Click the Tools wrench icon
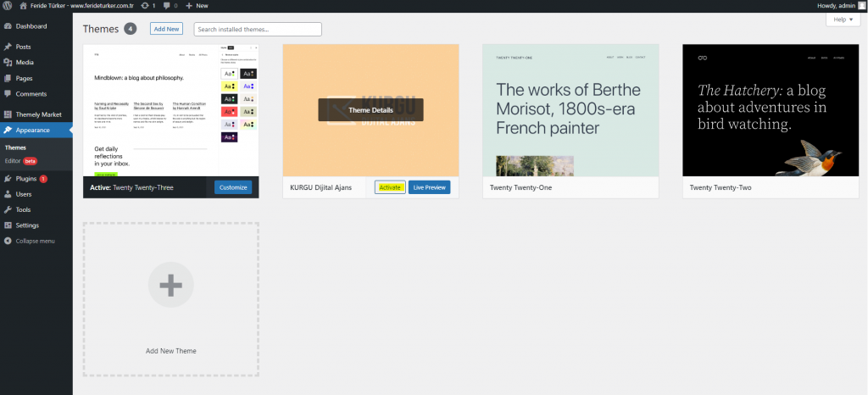This screenshot has height=395, width=868. coord(8,209)
